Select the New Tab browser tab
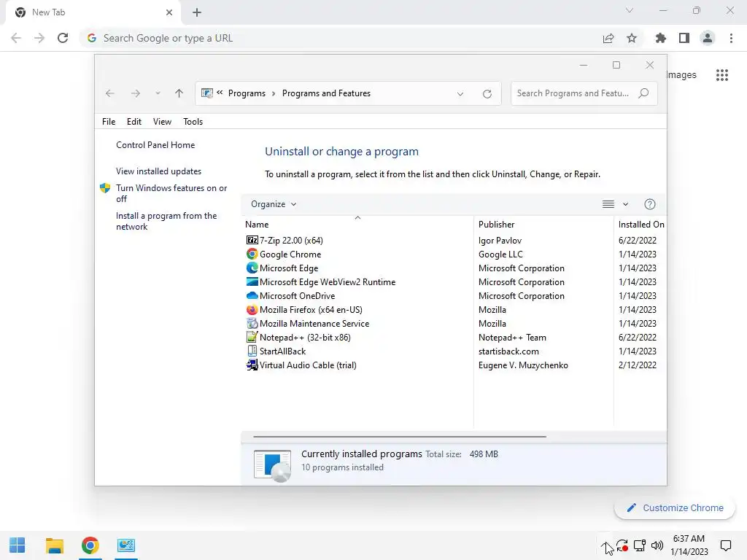This screenshot has height=560, width=747. pos(93,12)
